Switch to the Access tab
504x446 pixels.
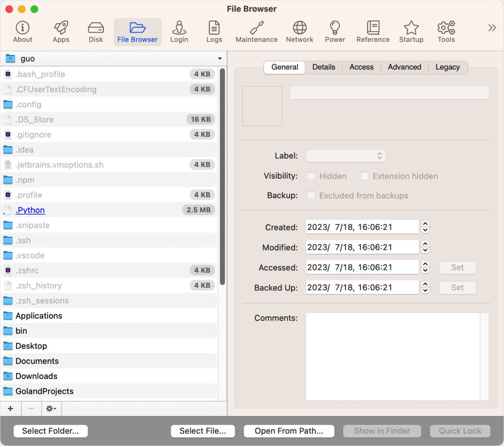pyautogui.click(x=361, y=67)
